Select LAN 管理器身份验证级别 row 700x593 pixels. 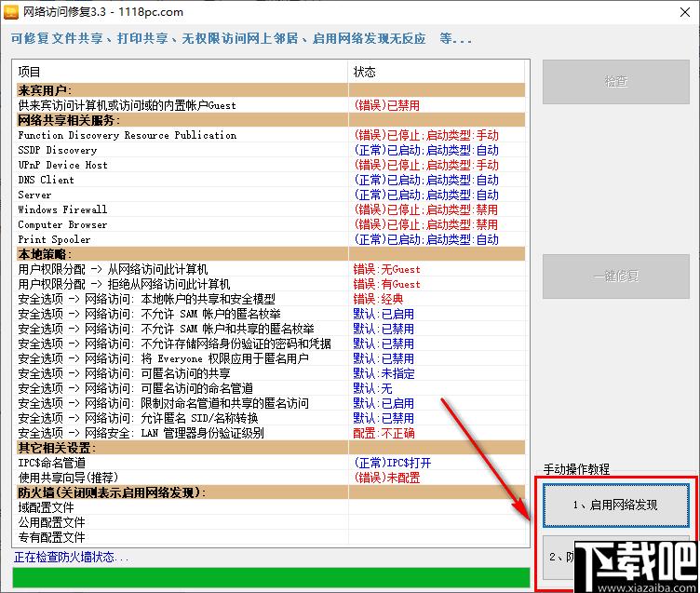271,433
